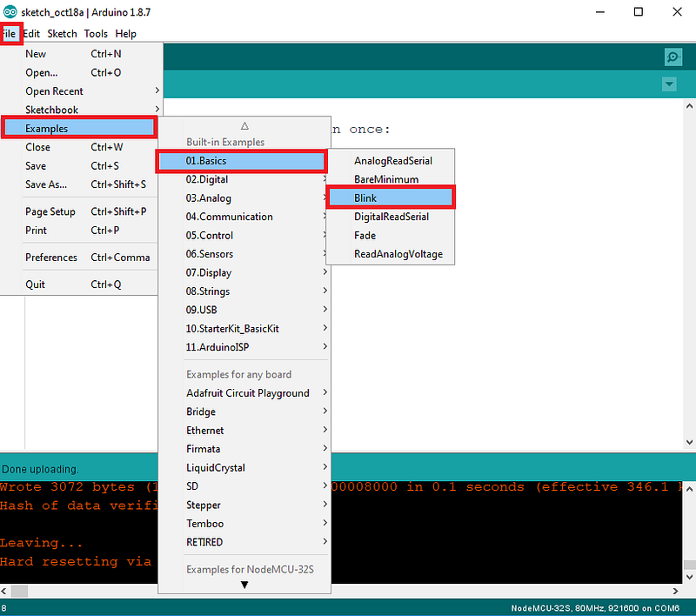Maximize the Arduino window

pyautogui.click(x=639, y=12)
